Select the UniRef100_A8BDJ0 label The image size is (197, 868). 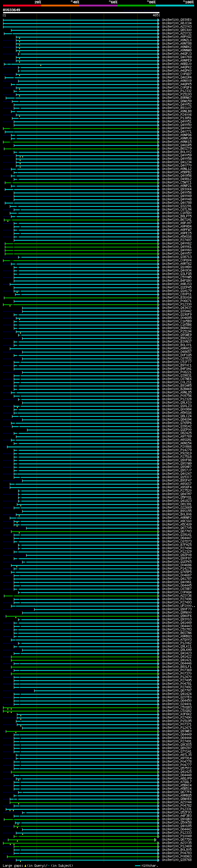[x=176, y=64]
